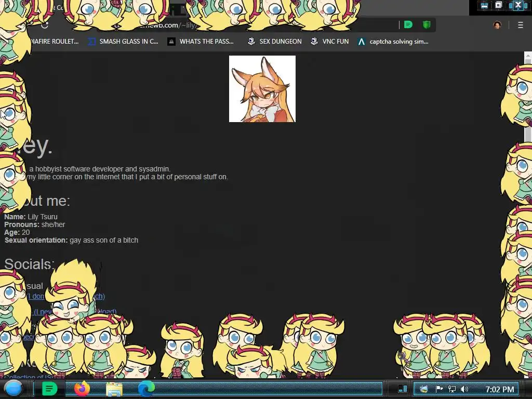The height and width of the screenshot is (399, 532).
Task: Click the 'Age: 20' text
Action: pos(17,232)
